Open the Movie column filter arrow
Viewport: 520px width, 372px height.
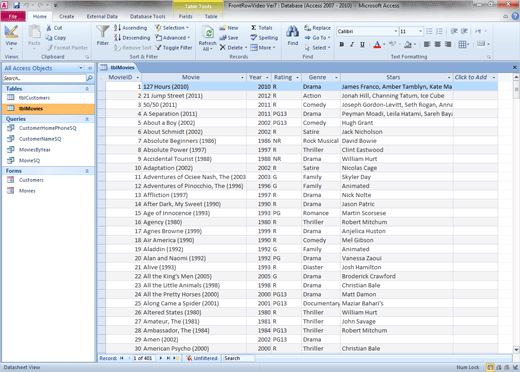242,77
